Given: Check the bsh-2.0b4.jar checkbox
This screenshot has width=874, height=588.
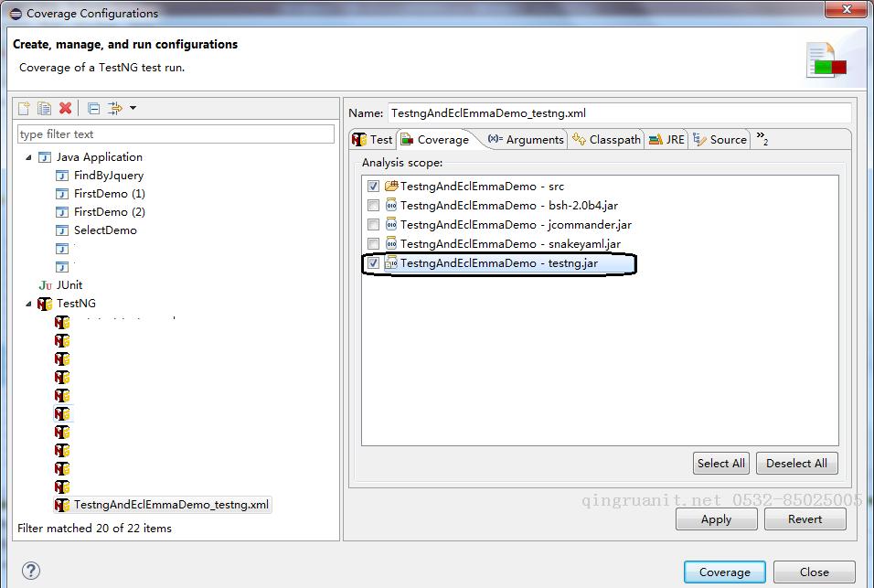Looking at the screenshot, I should [373, 206].
